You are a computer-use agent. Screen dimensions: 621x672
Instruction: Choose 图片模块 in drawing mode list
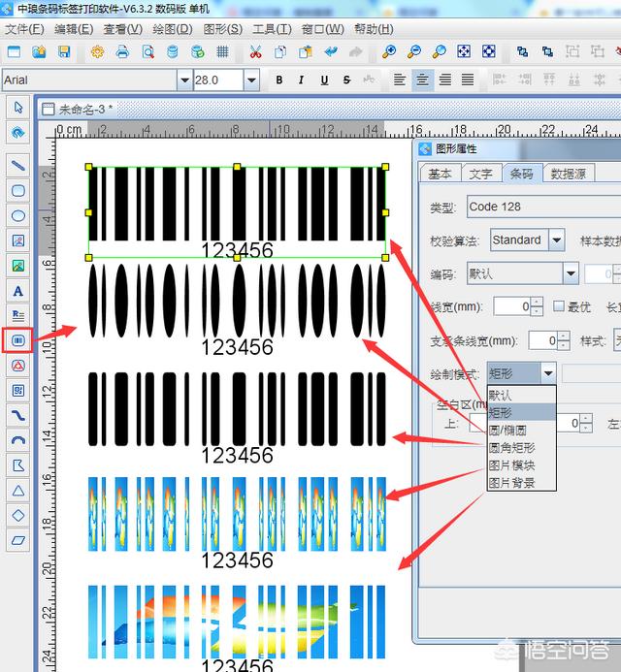tap(521, 465)
